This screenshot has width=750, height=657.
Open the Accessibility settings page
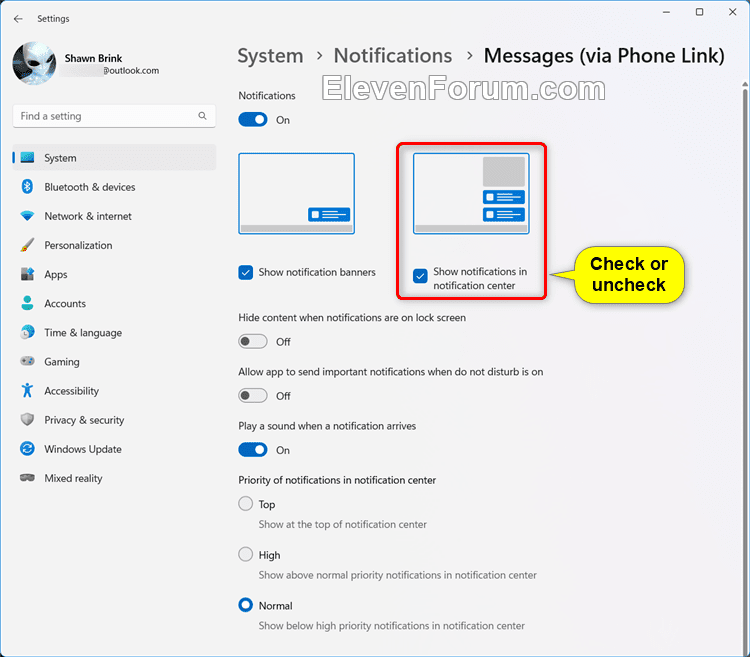tap(114, 391)
